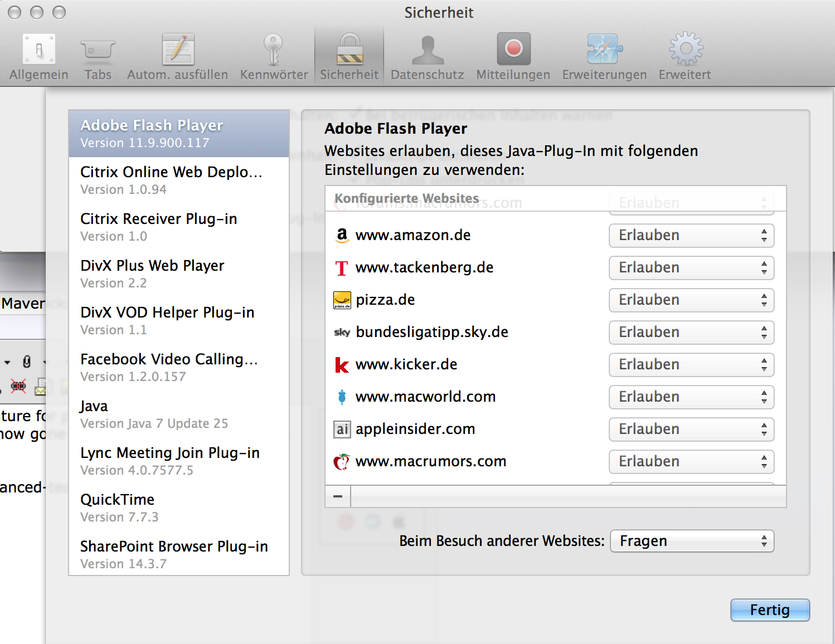Open permission dropdown for www.macrumors.com
The image size is (835, 644).
pos(691,462)
